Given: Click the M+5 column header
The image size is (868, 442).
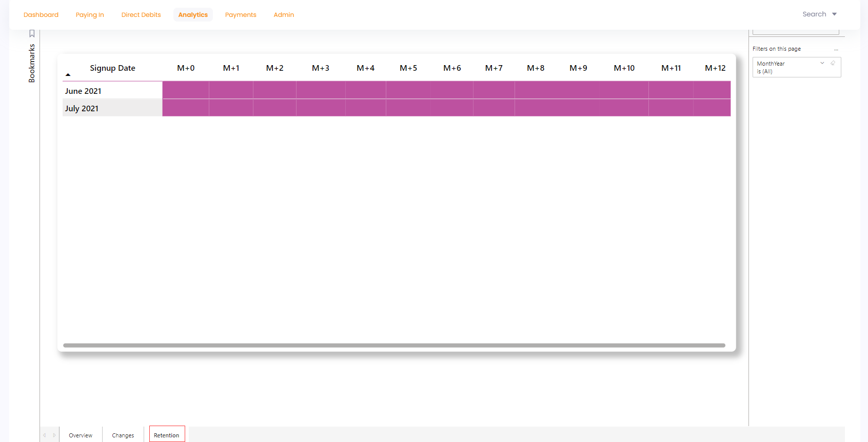Looking at the screenshot, I should [x=408, y=68].
